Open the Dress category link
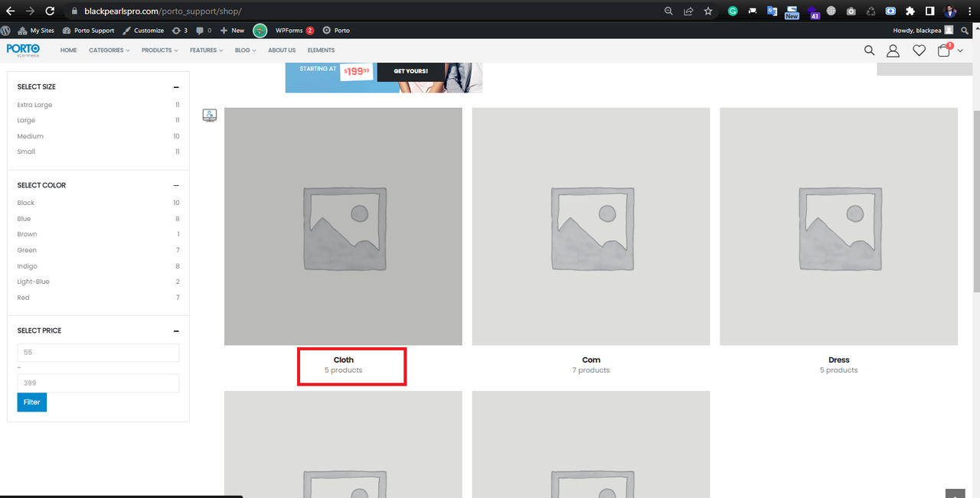Screen dimensions: 980x498 tap(839, 360)
